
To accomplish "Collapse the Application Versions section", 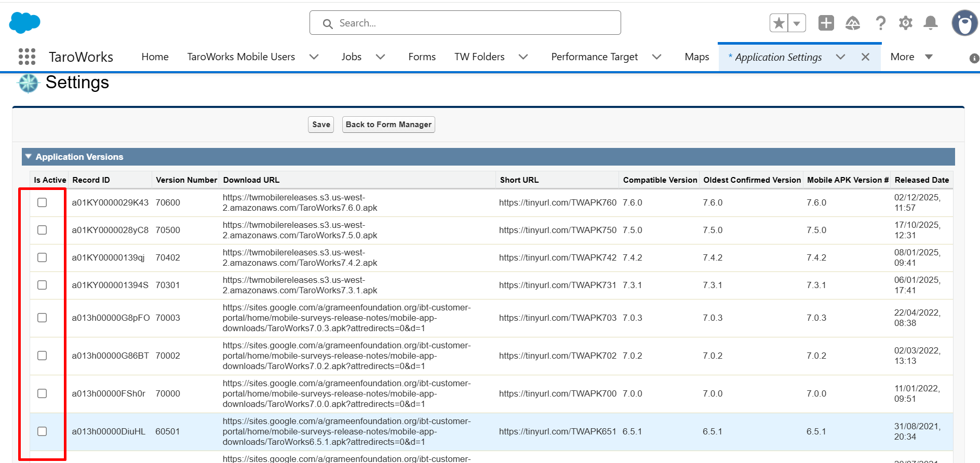I will pos(29,156).
